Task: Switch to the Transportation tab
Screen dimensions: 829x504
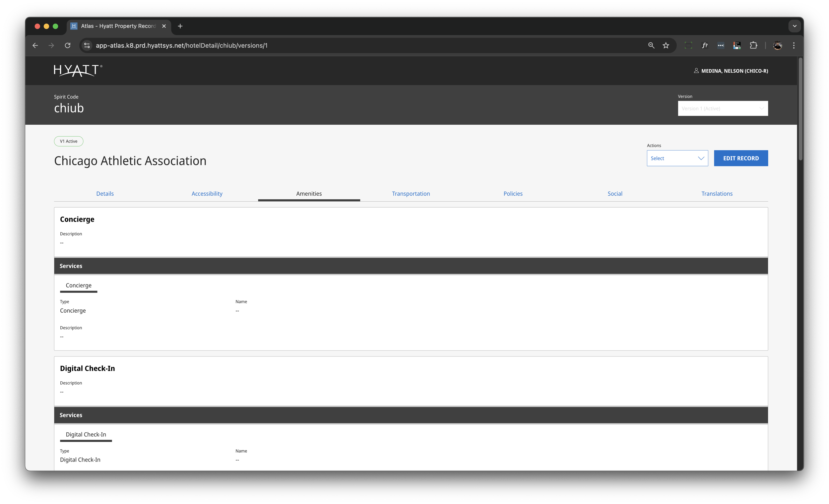Action: tap(411, 194)
